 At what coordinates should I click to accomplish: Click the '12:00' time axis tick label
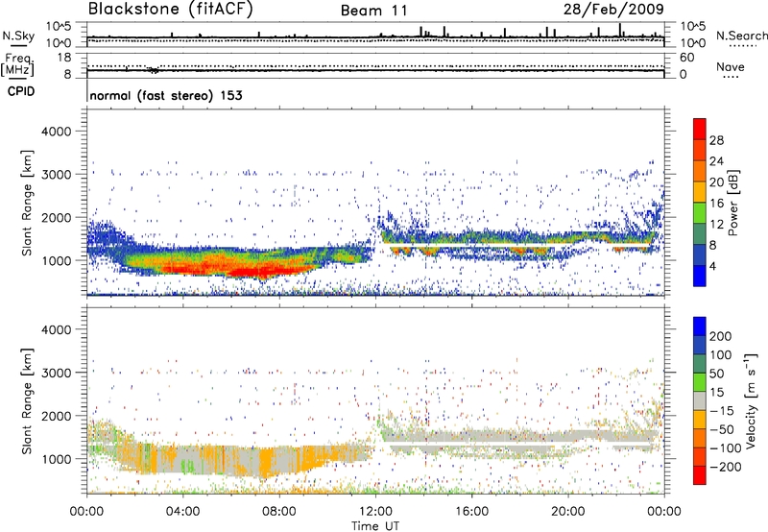click(375, 512)
